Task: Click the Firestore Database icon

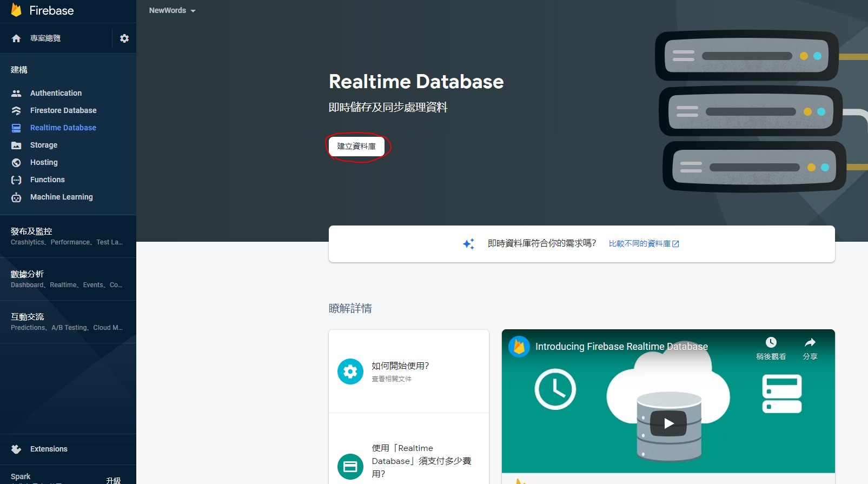Action: [16, 110]
